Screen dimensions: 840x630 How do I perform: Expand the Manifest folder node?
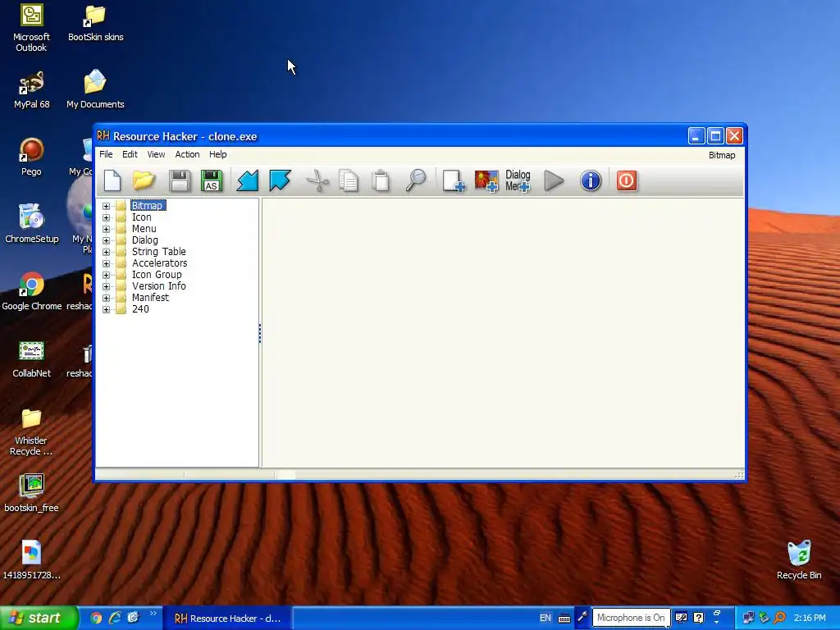[106, 299]
